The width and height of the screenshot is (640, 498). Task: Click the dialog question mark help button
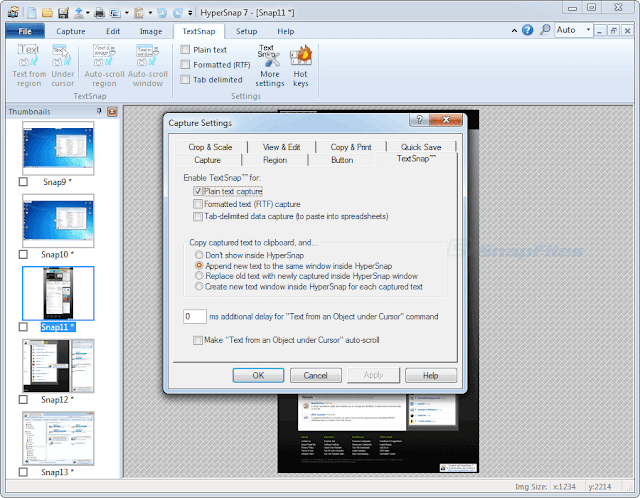coord(419,119)
